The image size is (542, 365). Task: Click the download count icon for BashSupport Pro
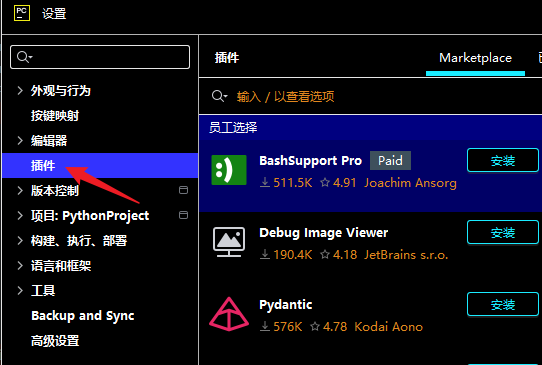265,182
